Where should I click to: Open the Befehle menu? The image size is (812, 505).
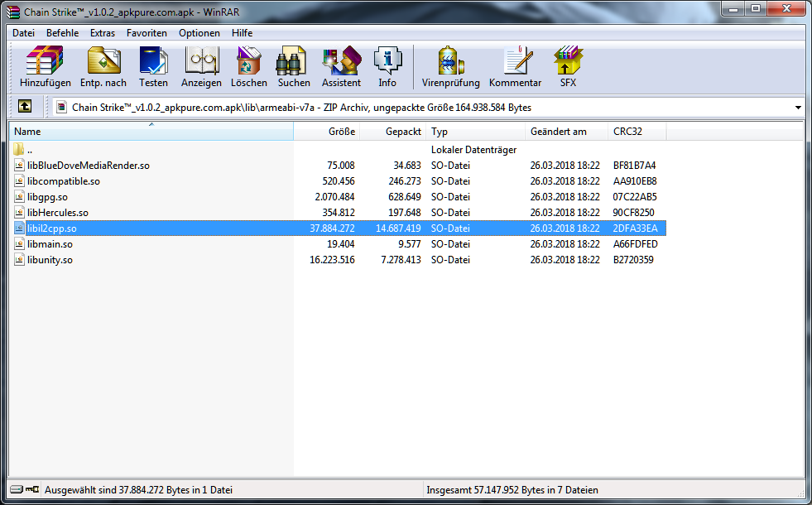point(62,32)
